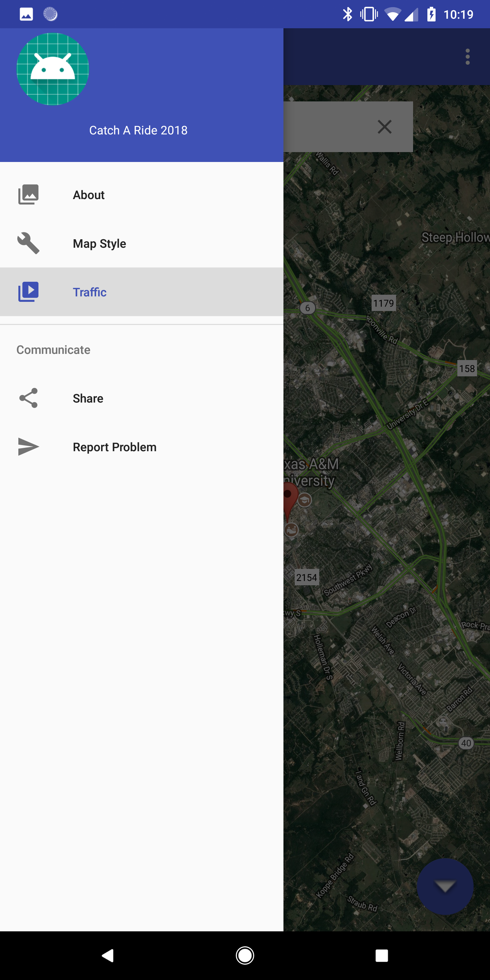Open Report Problem
Image resolution: width=490 pixels, height=980 pixels.
click(x=142, y=447)
